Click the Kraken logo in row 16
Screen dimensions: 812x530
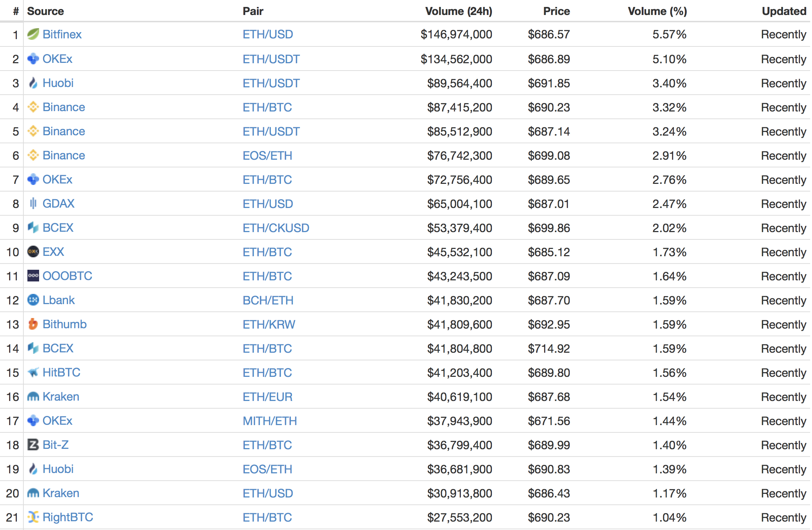(x=33, y=396)
